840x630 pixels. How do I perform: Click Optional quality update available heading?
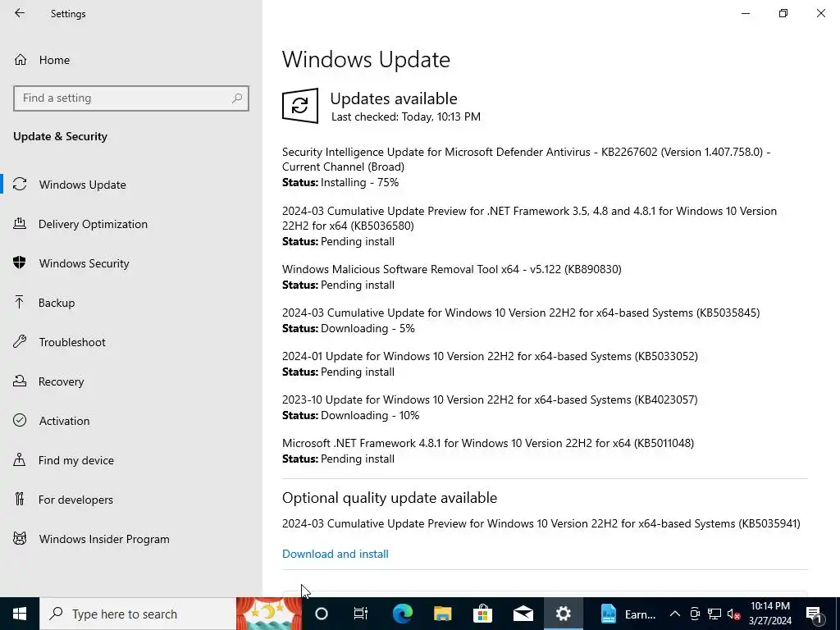click(390, 498)
